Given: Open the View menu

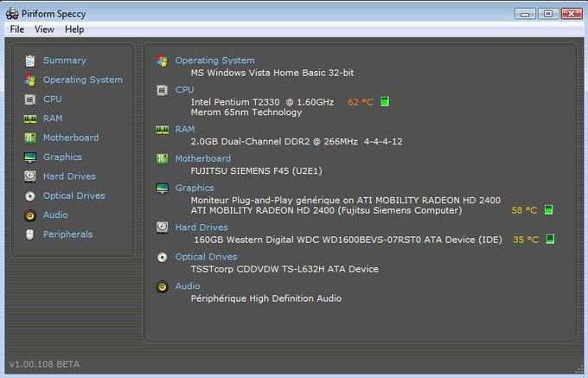Looking at the screenshot, I should [44, 29].
